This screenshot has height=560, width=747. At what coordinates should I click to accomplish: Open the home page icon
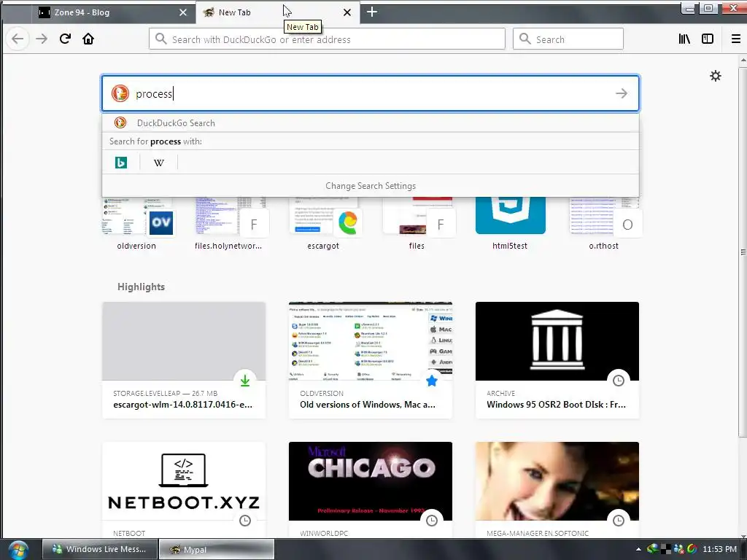point(88,39)
